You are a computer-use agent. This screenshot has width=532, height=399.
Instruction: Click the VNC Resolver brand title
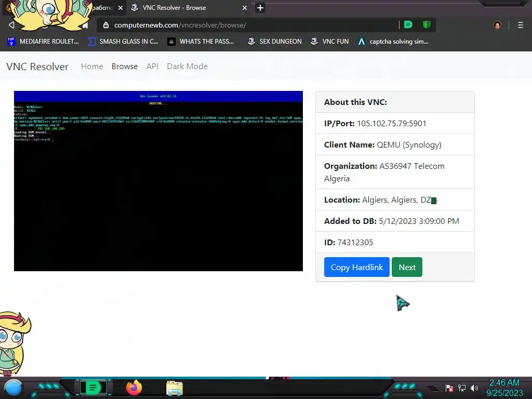(x=37, y=66)
